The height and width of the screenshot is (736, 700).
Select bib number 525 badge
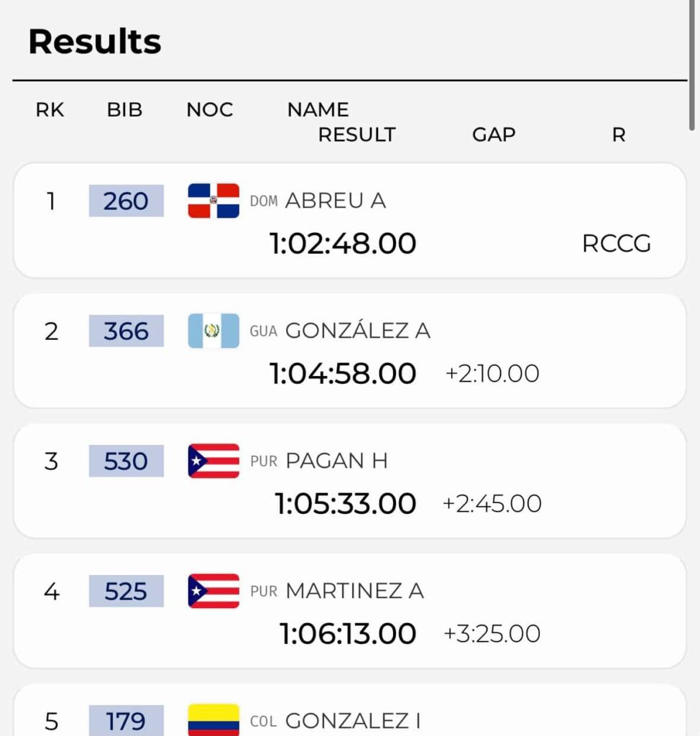126,591
